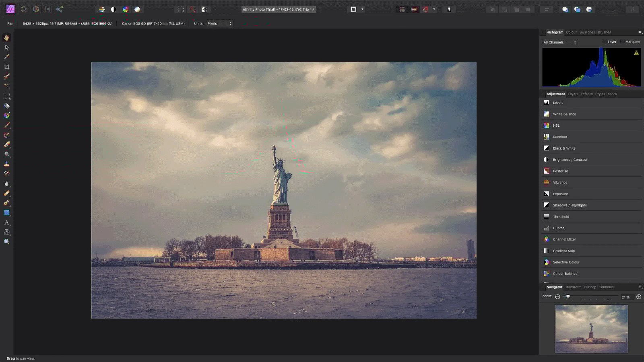Select the Crop tool
Image resolution: width=644 pixels, height=362 pixels.
6,66
